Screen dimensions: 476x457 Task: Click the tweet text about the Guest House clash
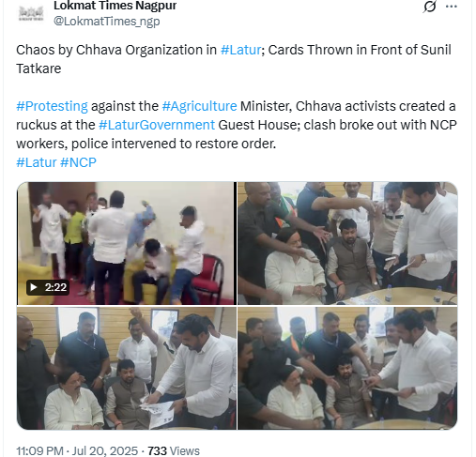tap(237, 125)
